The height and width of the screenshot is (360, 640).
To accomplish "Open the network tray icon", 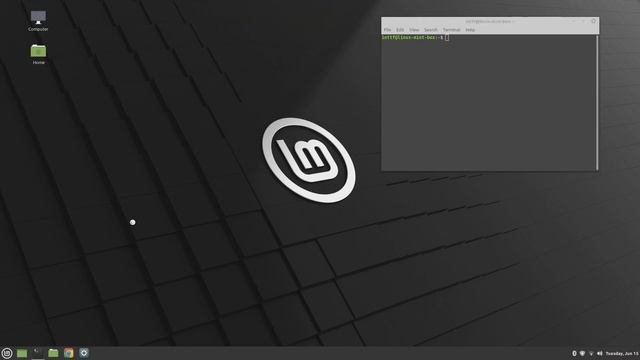I will (x=591, y=353).
